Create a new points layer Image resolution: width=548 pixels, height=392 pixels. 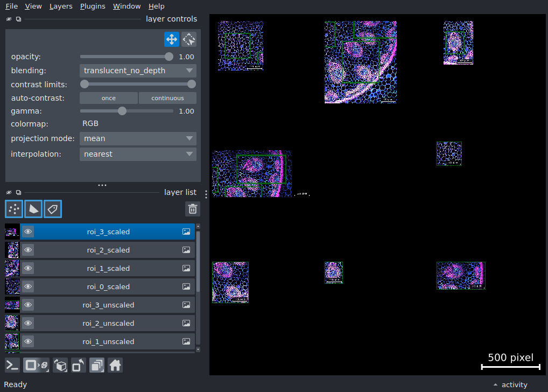point(14,209)
